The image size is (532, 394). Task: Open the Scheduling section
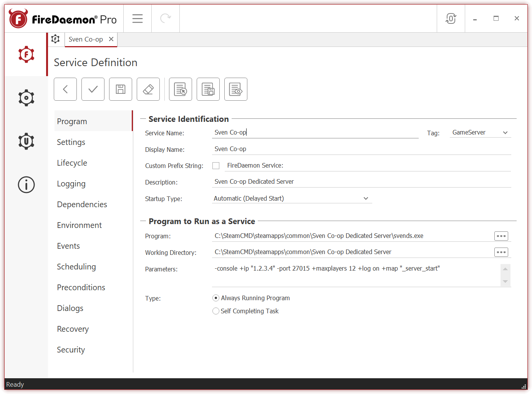point(93,266)
